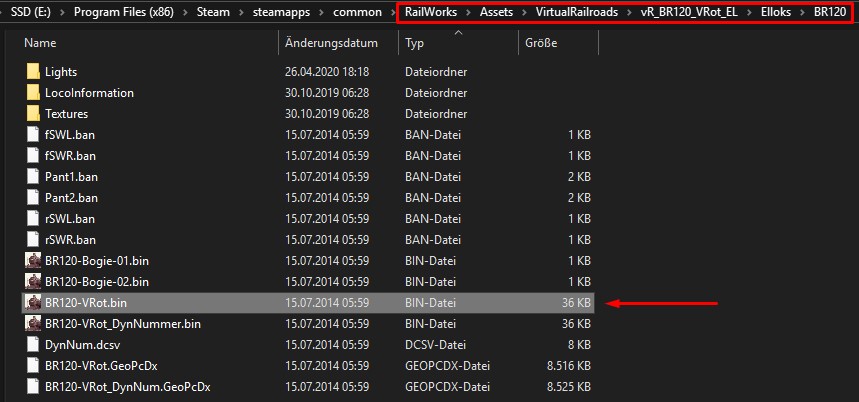
Task: Click DCSV-Datei type cell
Action: [x=436, y=345]
